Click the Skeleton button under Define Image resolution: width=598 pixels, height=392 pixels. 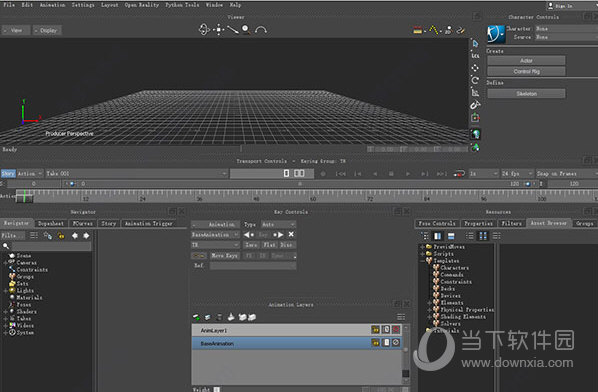(x=526, y=93)
